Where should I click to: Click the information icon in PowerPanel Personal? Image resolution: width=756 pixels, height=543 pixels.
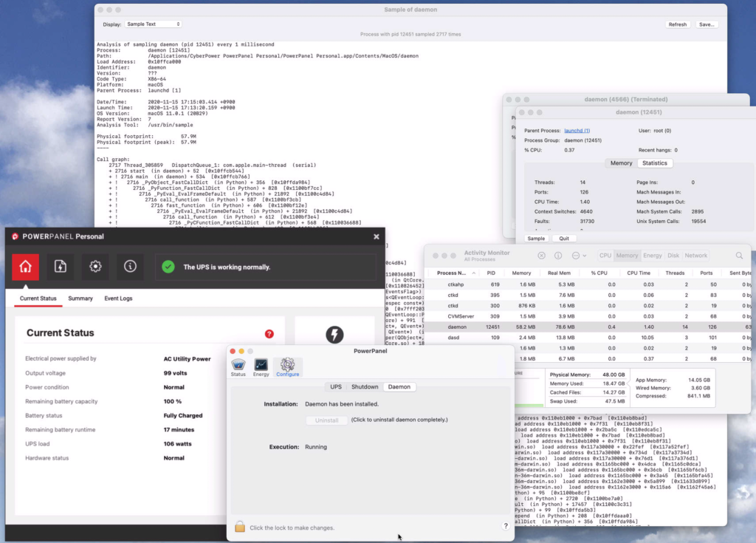pos(130,266)
